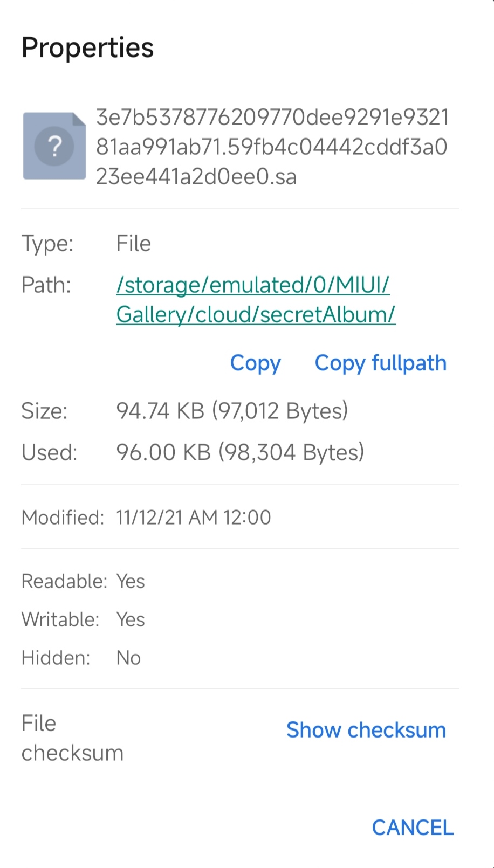Viewport: 494px width, 868px height.
Task: Tap the Modified label
Action: [63, 518]
